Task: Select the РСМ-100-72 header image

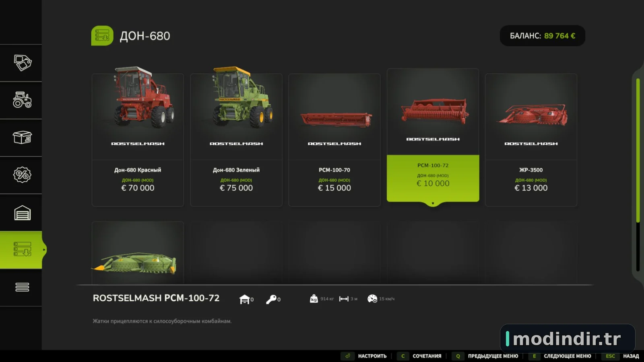Action: coord(435,111)
